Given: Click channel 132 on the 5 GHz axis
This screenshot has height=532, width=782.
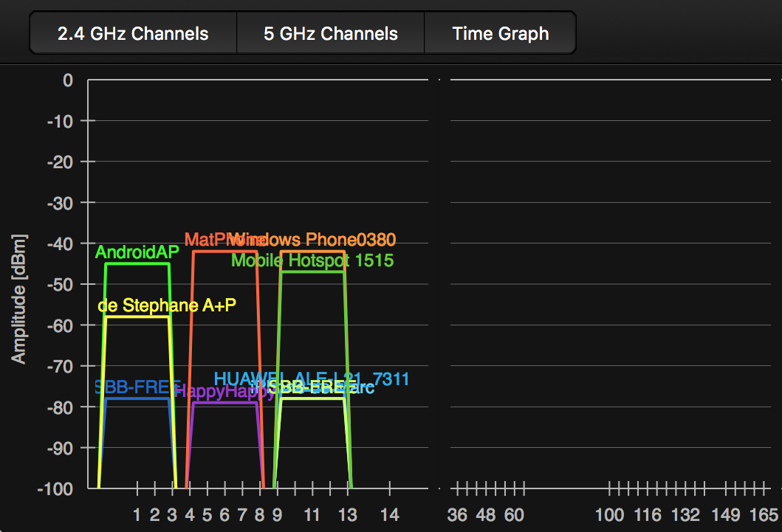Looking at the screenshot, I should coord(686,515).
